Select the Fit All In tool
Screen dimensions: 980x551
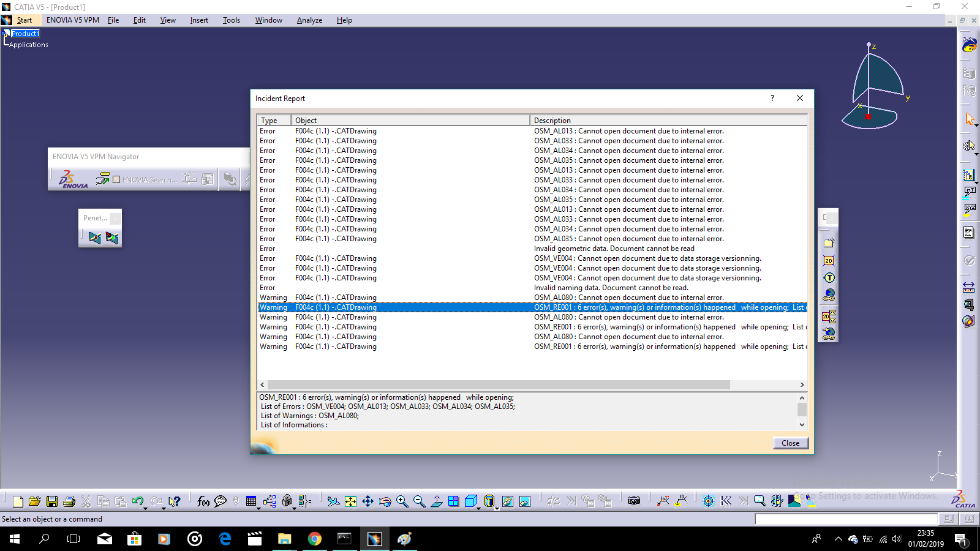click(x=350, y=501)
